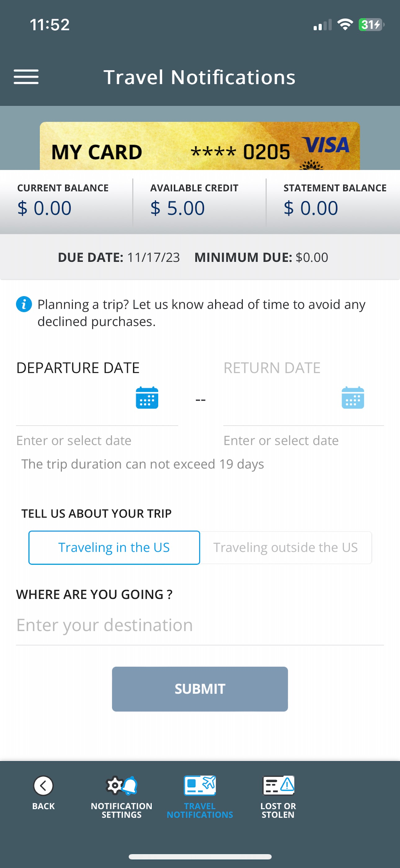
Task: Open the return date calendar picker
Action: [x=353, y=398]
